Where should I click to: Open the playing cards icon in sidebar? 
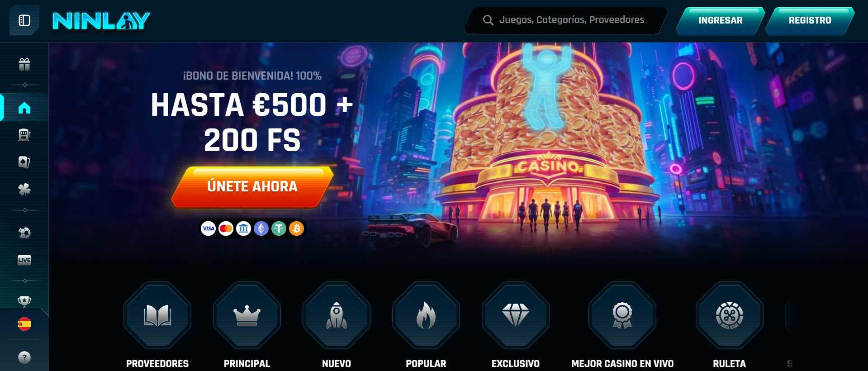(24, 162)
